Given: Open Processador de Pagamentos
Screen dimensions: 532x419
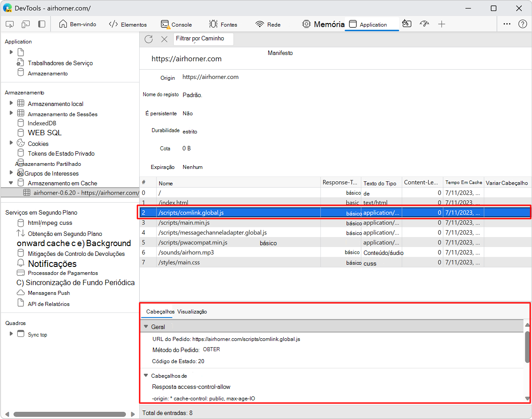Looking at the screenshot, I should pos(63,273).
